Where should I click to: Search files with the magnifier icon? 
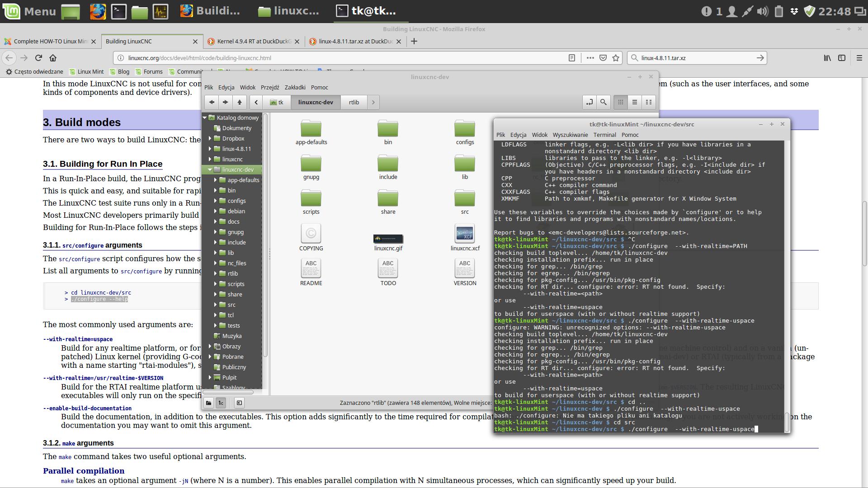pos(604,102)
